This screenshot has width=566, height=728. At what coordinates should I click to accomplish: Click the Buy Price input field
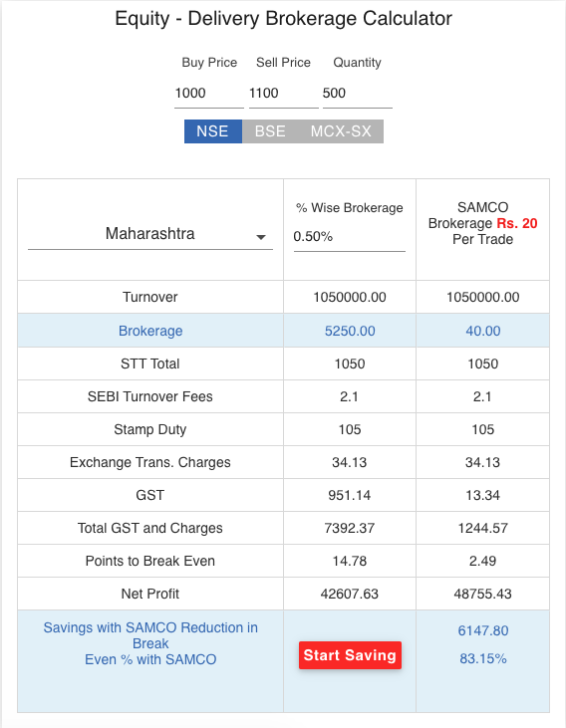click(209, 94)
